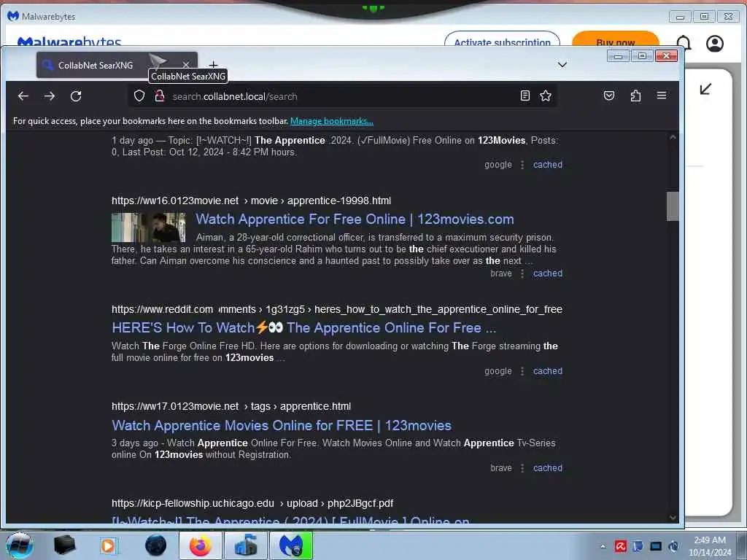This screenshot has width=747, height=560.
Task: Open the blue folder taskbar application icon
Action: point(246,545)
